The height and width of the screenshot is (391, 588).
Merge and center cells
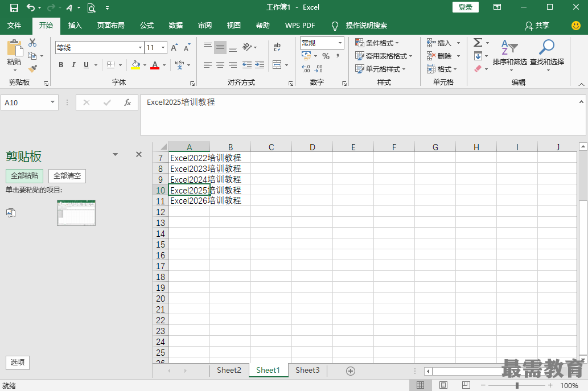277,65
